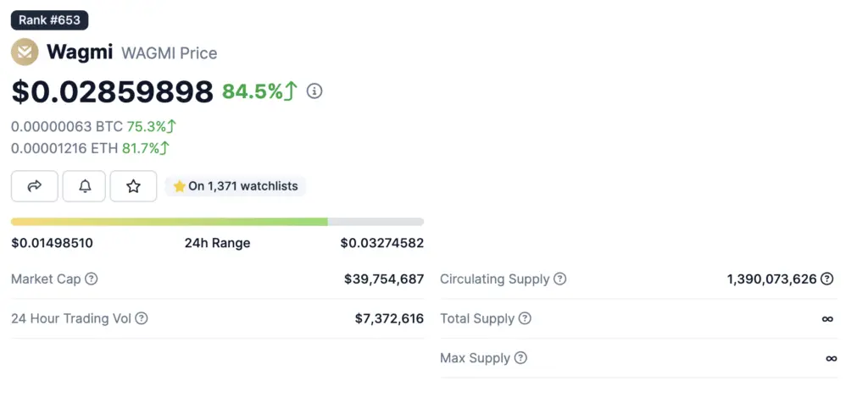Image resolution: width=868 pixels, height=403 pixels.
Task: Click the 81.7% ETH change value
Action: (146, 148)
